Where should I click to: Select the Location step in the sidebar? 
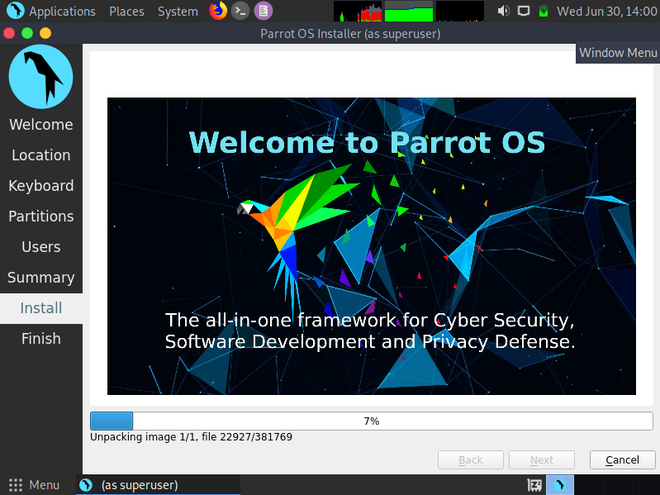(x=41, y=155)
